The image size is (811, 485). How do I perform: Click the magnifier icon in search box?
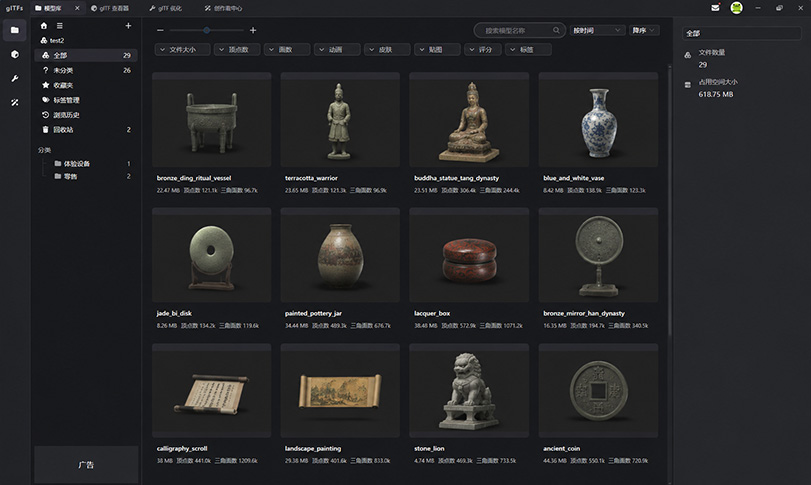coord(557,30)
